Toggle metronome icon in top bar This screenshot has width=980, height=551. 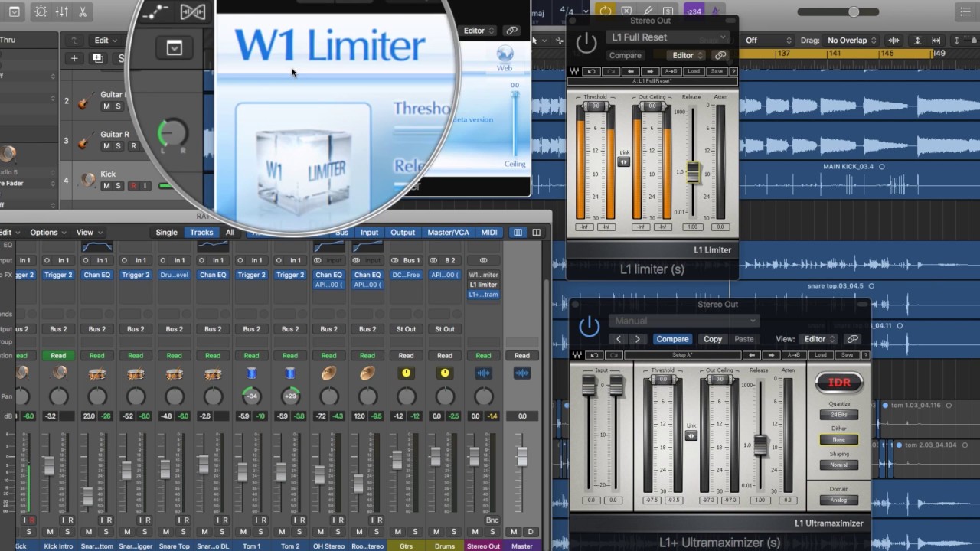click(x=715, y=11)
